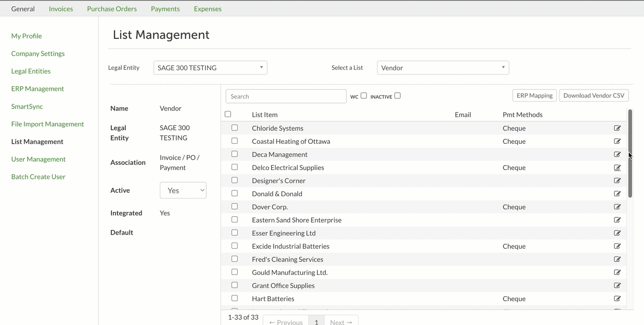644x325 pixels.
Task: Edit the Grant Office Supplies vendor
Action: 617,285
